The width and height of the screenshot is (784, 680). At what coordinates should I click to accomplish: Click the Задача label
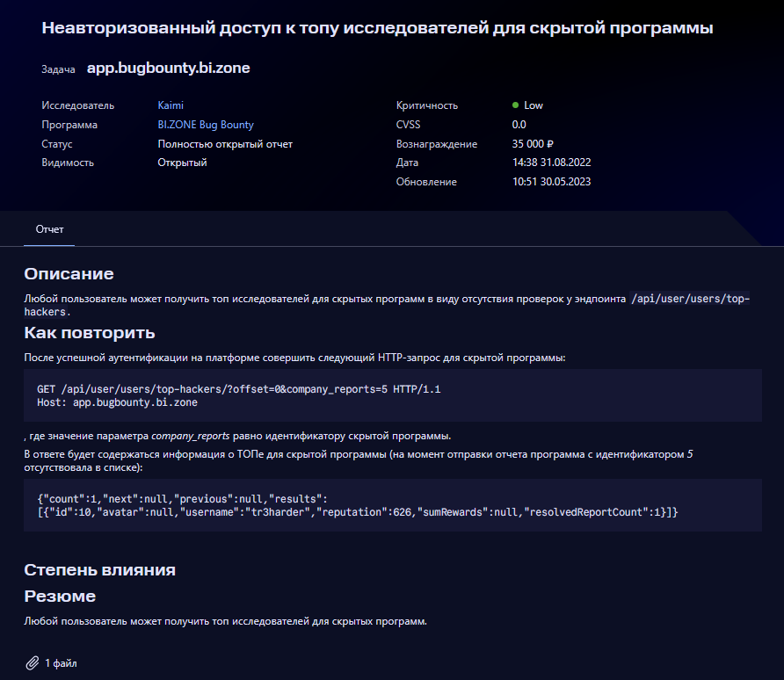click(x=58, y=69)
